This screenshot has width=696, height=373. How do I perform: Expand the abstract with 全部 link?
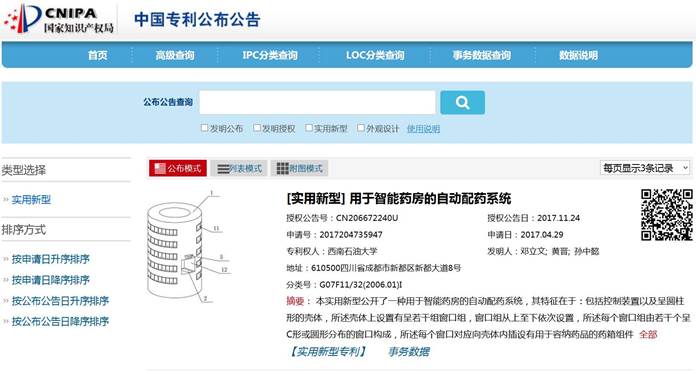(648, 334)
